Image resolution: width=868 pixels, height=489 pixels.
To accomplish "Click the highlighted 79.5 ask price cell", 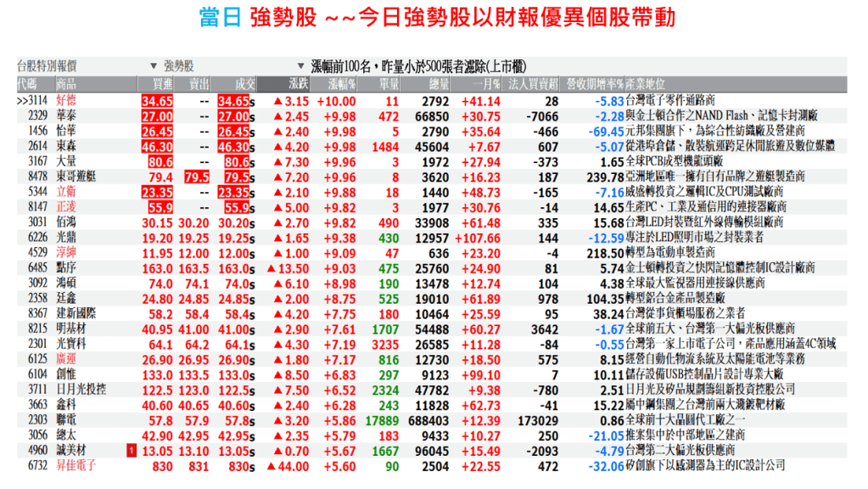I will pyautogui.click(x=197, y=177).
